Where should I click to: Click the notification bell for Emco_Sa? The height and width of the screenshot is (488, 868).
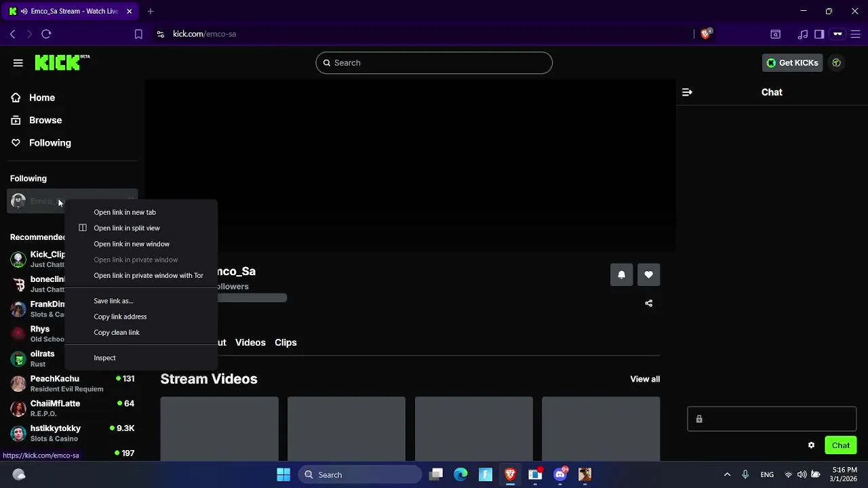621,274
